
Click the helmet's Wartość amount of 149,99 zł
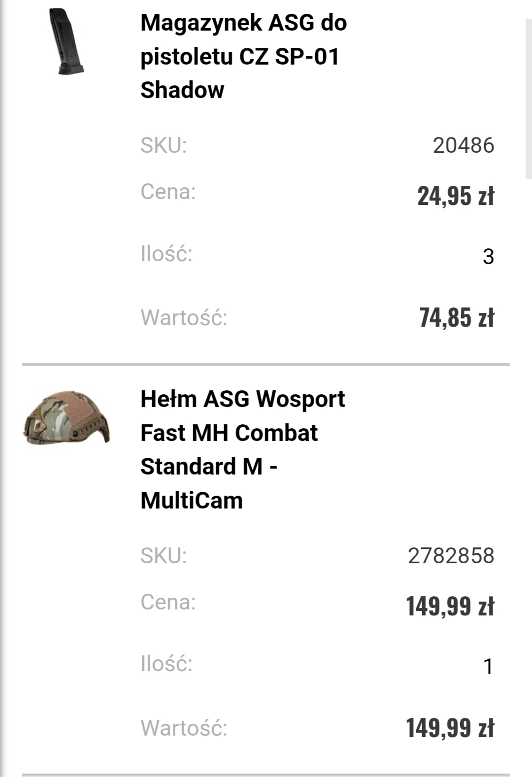450,728
